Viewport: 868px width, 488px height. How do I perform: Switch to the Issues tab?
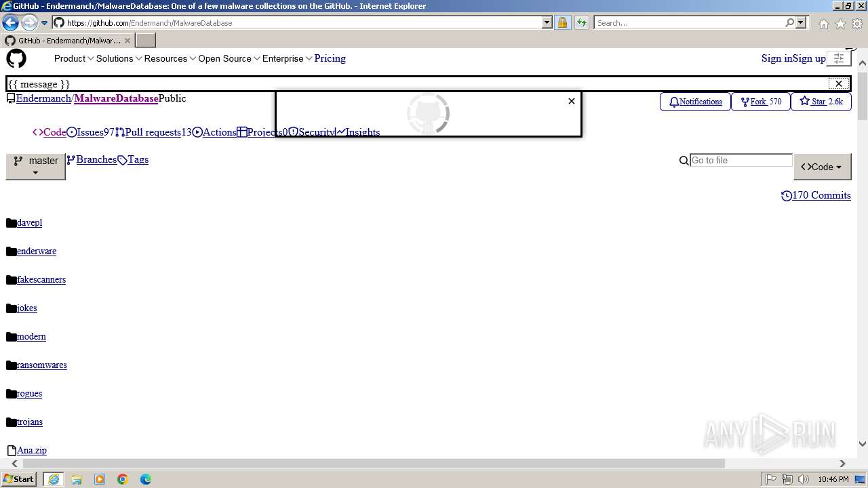point(90,132)
